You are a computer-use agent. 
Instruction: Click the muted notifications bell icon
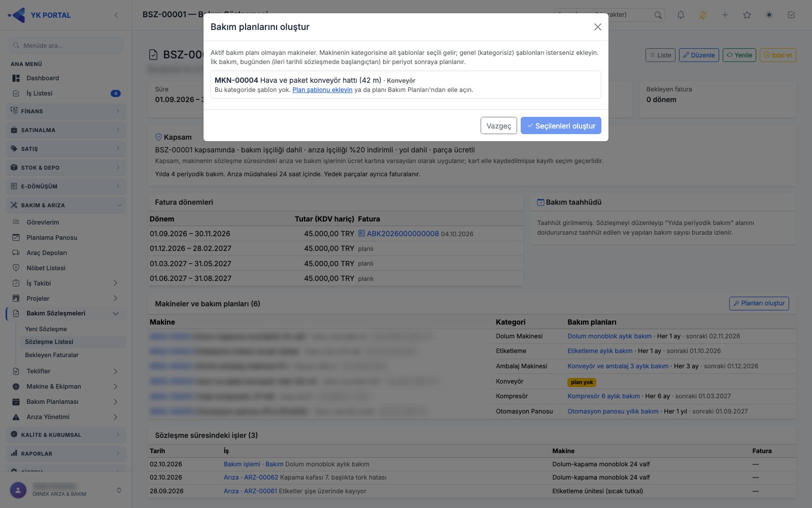pyautogui.click(x=703, y=15)
